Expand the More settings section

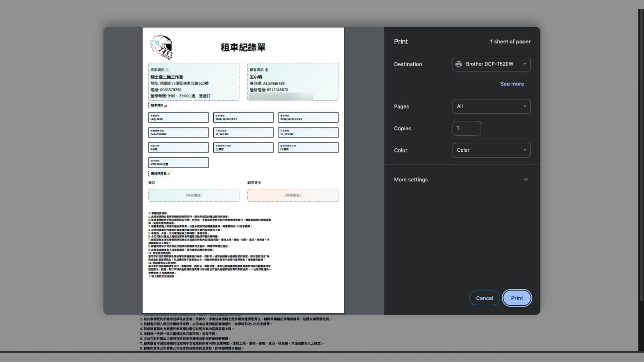[x=461, y=179]
